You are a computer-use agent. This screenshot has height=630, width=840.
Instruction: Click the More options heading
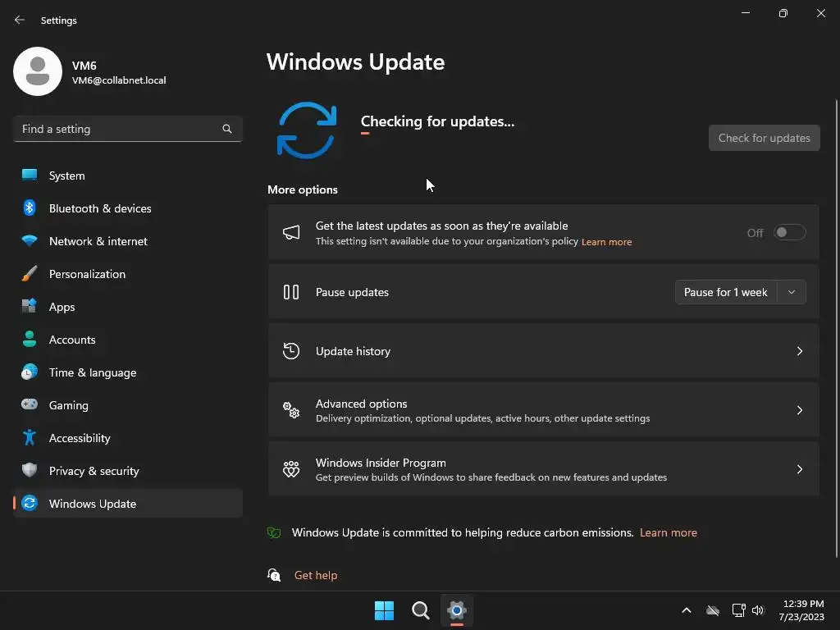303,189
